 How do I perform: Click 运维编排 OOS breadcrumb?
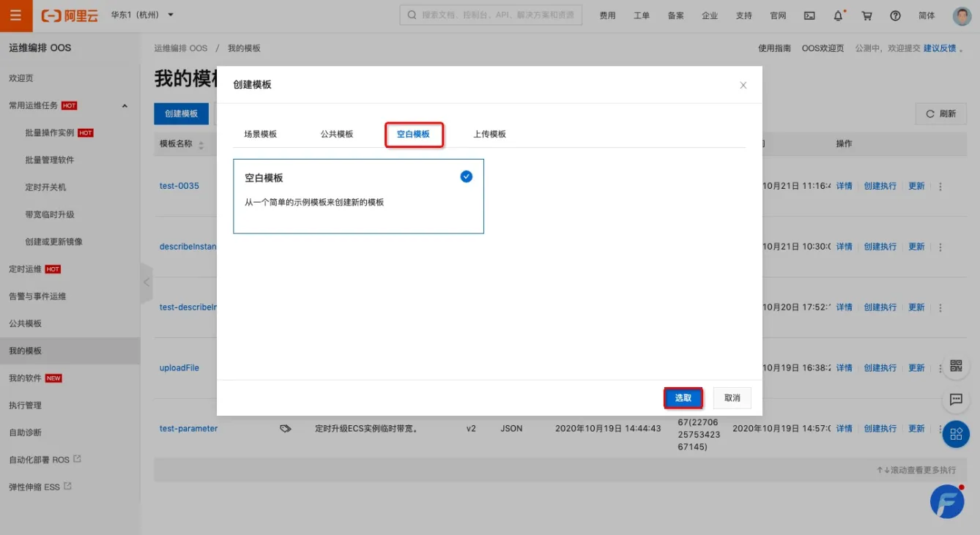tap(181, 48)
